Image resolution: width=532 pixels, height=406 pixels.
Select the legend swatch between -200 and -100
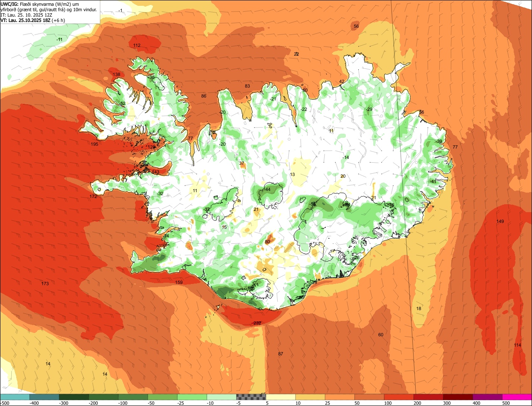tap(103, 397)
